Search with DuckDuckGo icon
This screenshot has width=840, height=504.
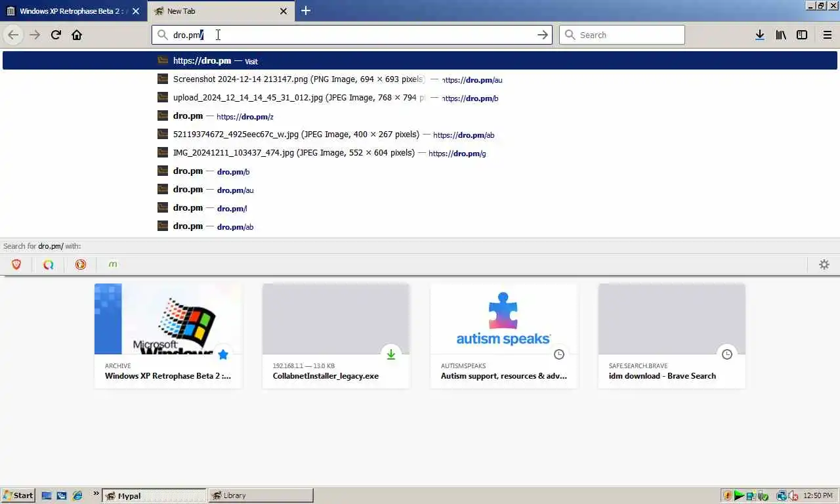click(x=80, y=264)
